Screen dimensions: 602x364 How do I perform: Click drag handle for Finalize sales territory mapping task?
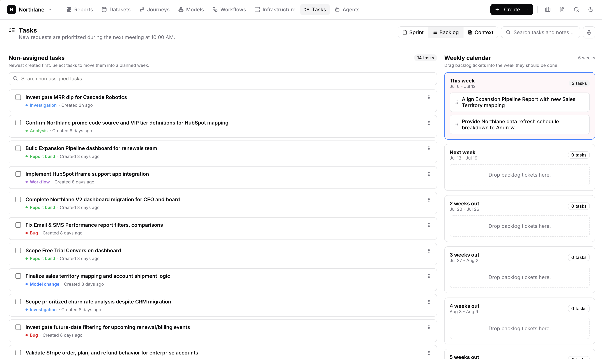pyautogui.click(x=429, y=276)
